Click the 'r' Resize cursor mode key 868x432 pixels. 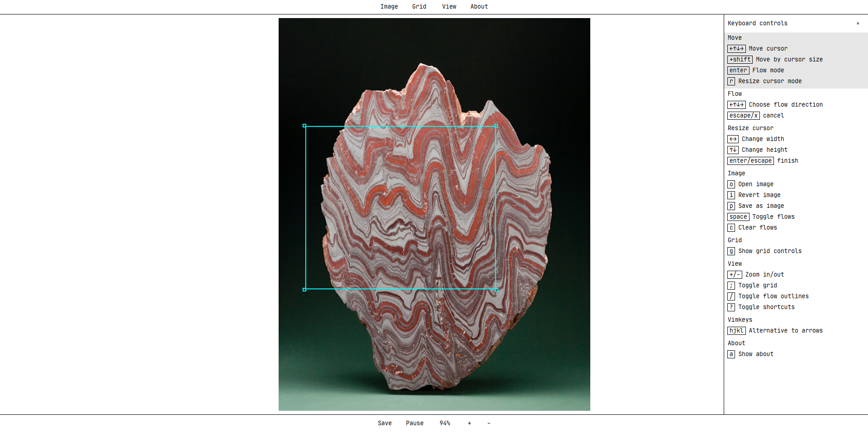pos(731,81)
